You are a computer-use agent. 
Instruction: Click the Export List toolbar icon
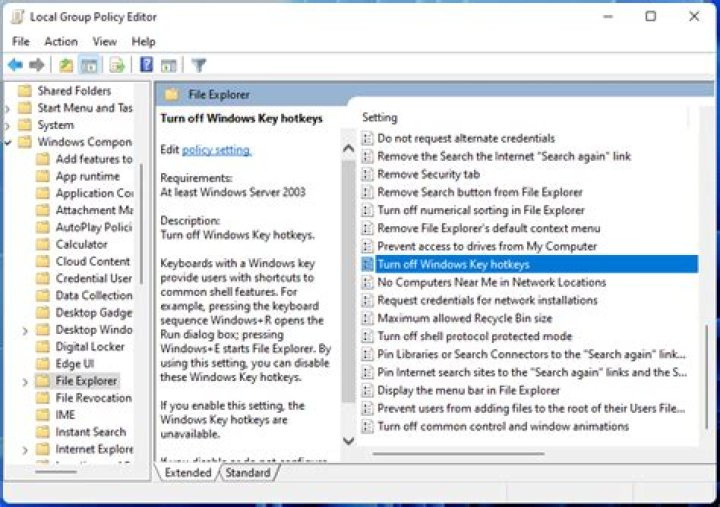[x=117, y=65]
